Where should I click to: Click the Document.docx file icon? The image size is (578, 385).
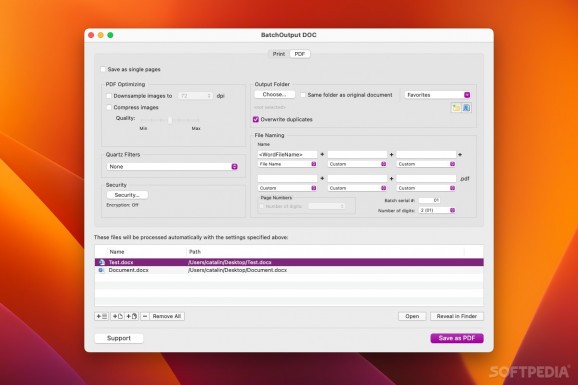(101, 270)
